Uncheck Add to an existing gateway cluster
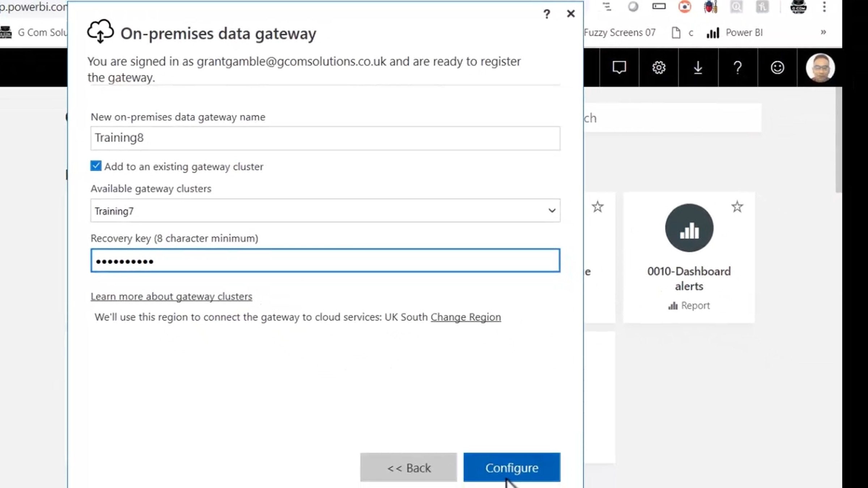Screen dimensions: 868x488 [96, 166]
